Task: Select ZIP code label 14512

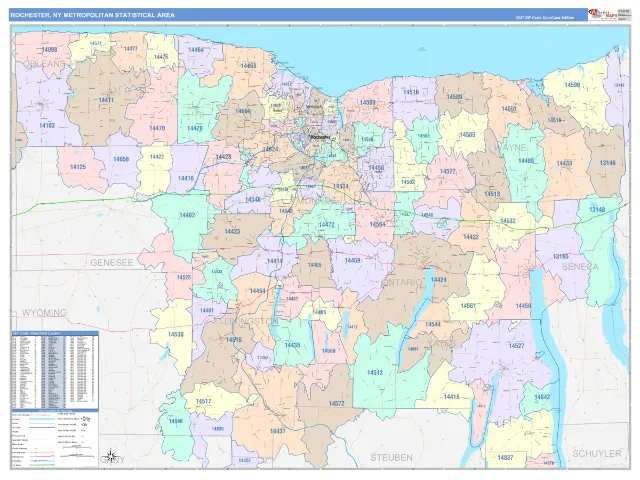Action: 375,373
